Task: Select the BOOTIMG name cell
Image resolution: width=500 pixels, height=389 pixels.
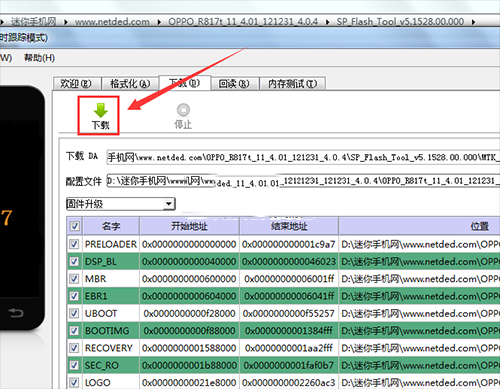Action: coord(111,331)
